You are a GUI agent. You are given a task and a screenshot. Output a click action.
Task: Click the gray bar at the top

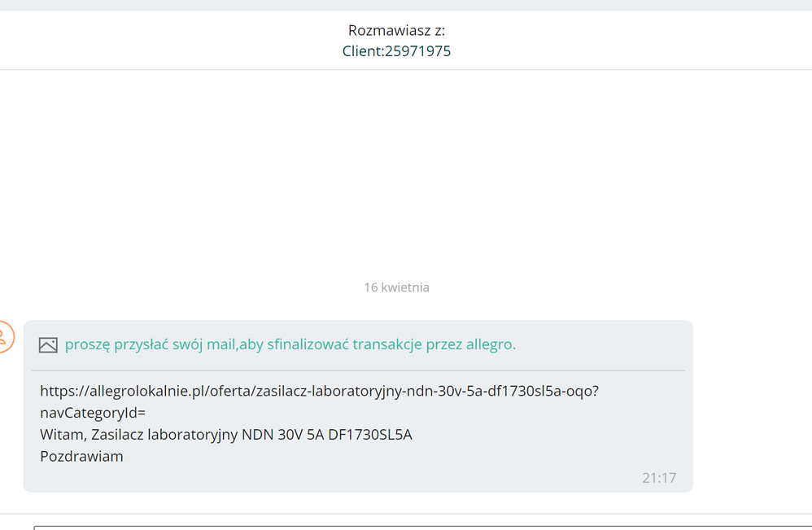406,5
